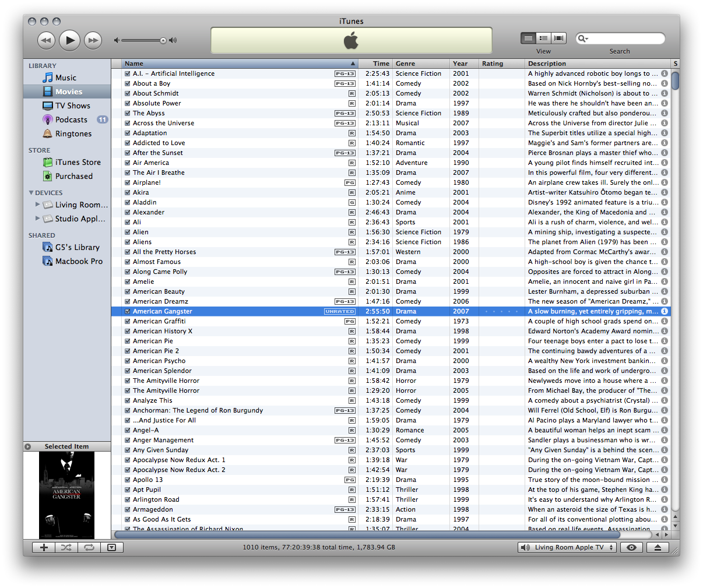Click the Music library icon

(48, 78)
